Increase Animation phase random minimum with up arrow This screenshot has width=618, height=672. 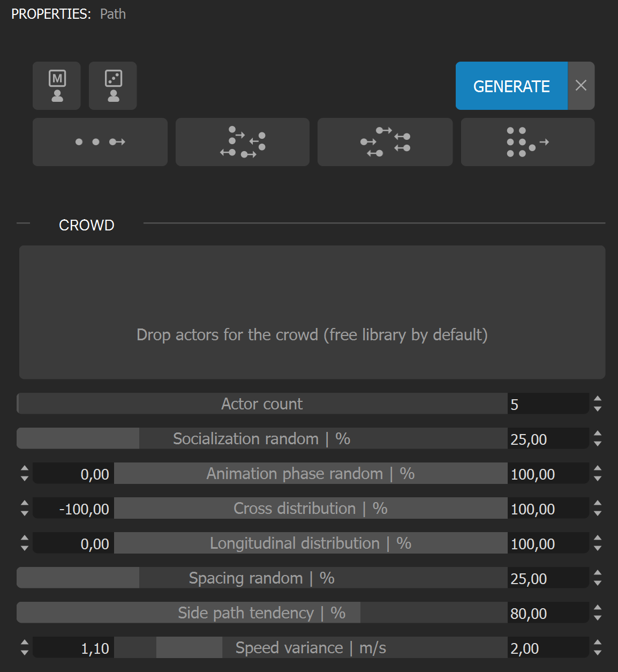click(25, 468)
